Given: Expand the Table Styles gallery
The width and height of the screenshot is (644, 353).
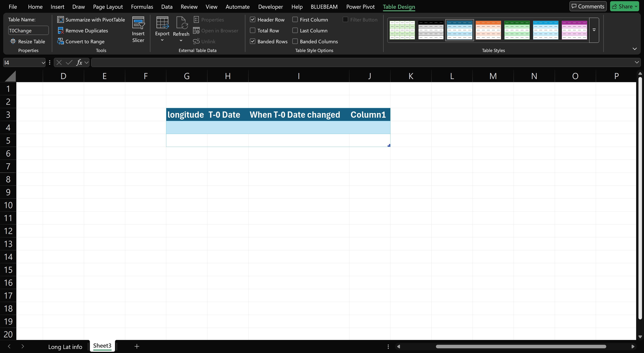Looking at the screenshot, I should pos(594,30).
